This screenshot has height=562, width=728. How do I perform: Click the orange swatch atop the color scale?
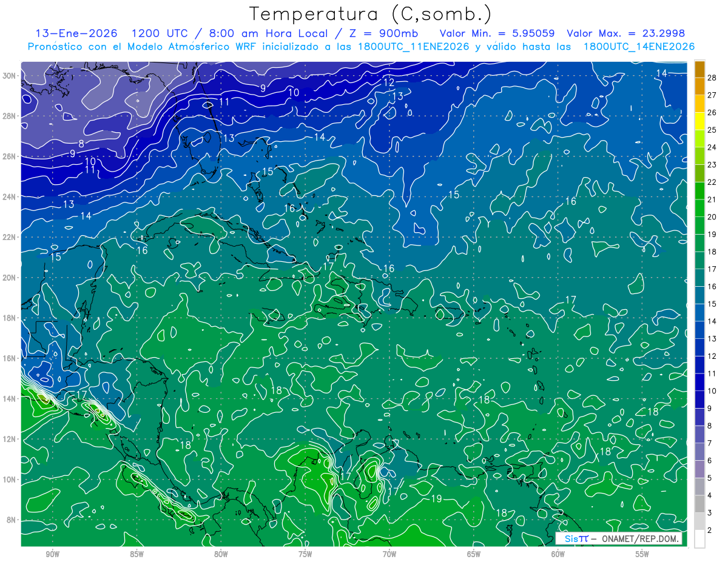[699, 69]
